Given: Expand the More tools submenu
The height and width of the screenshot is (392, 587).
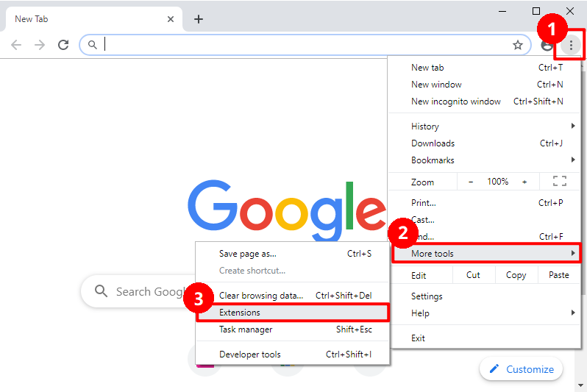Looking at the screenshot, I should (485, 254).
